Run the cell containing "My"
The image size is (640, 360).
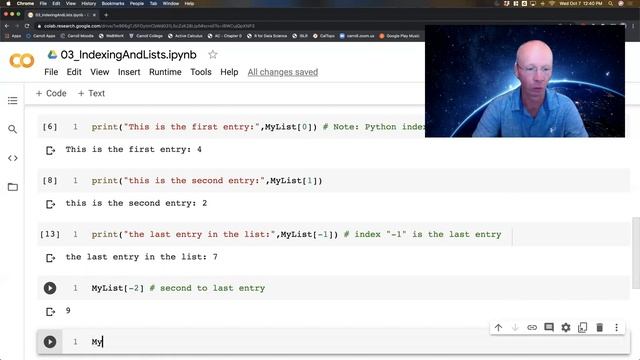coord(50,342)
